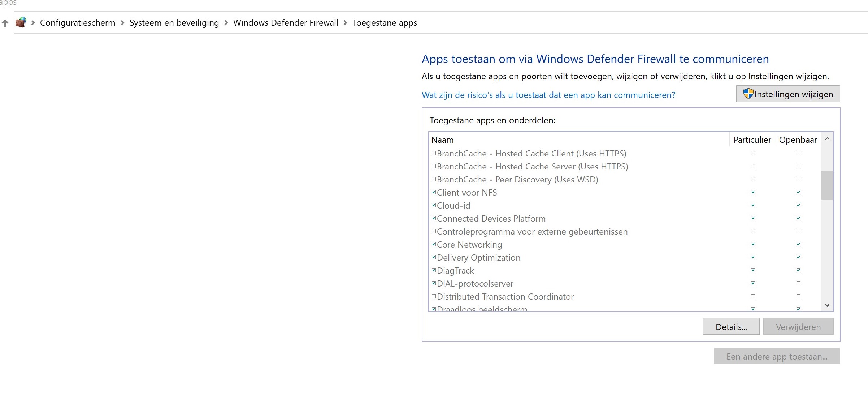Toggle Openbaar for BranchCache Hosted Cache Server
Image resolution: width=868 pixels, height=408 pixels.
(x=798, y=166)
